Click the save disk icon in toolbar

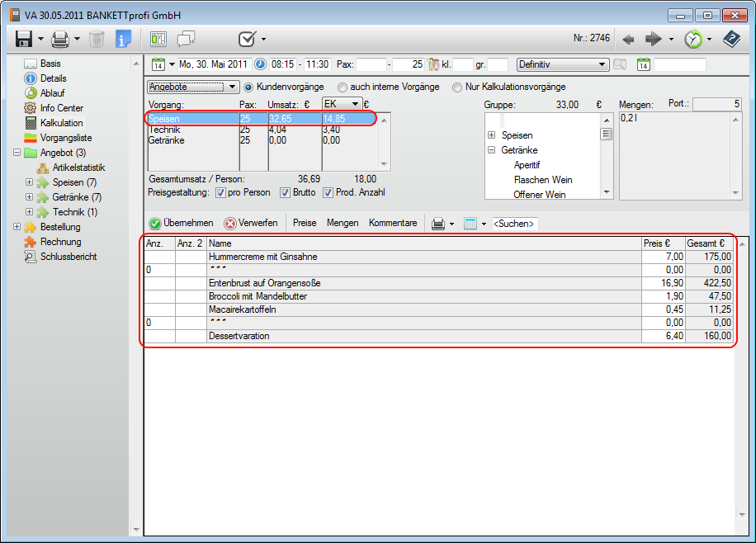(x=23, y=39)
